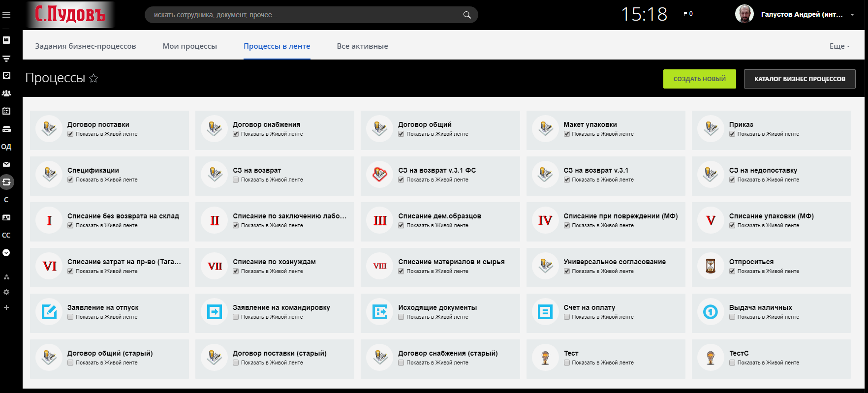Open СЗ на недопоставку process link
The width and height of the screenshot is (868, 393).
click(763, 170)
